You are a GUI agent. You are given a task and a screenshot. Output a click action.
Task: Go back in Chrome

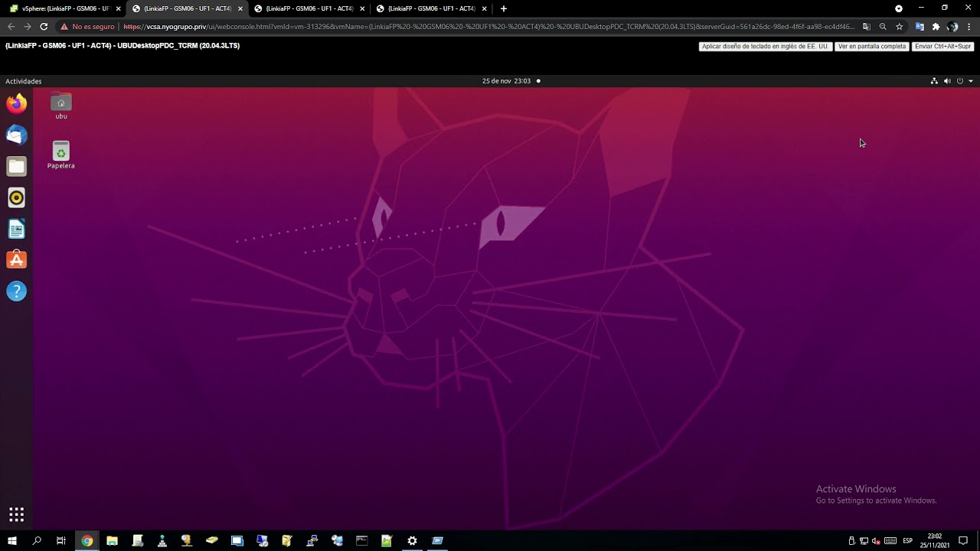pos(11,26)
